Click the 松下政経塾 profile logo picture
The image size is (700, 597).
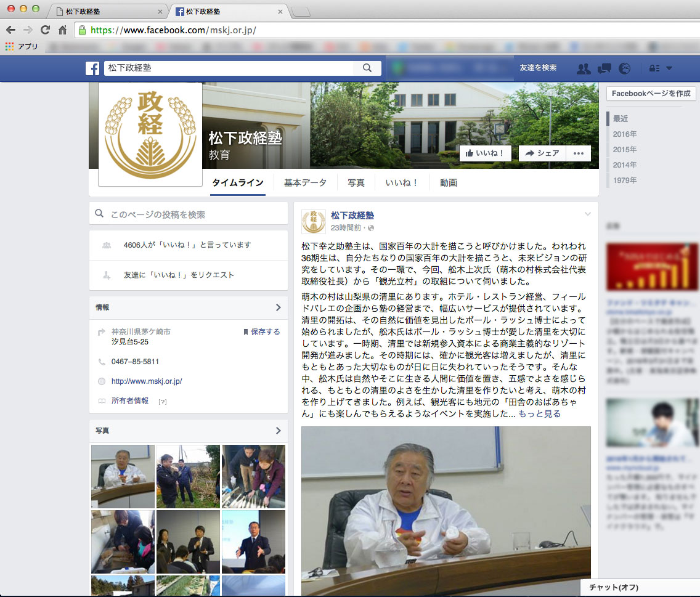[x=150, y=134]
